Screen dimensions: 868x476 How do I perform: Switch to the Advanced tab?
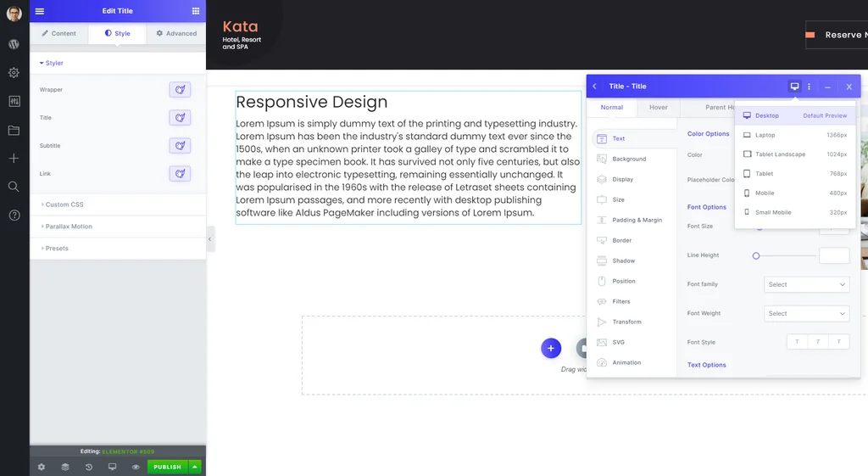176,33
